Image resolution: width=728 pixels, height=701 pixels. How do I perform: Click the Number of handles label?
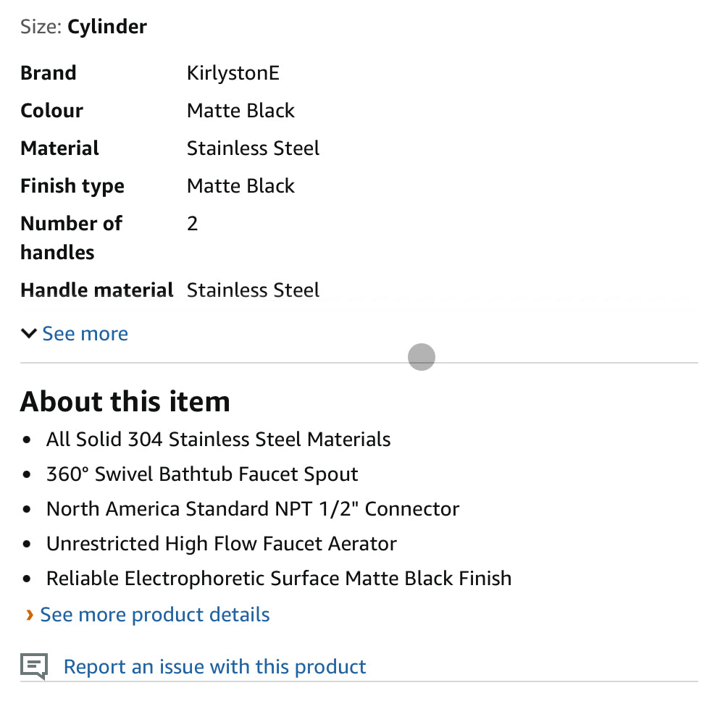pyautogui.click(x=71, y=238)
